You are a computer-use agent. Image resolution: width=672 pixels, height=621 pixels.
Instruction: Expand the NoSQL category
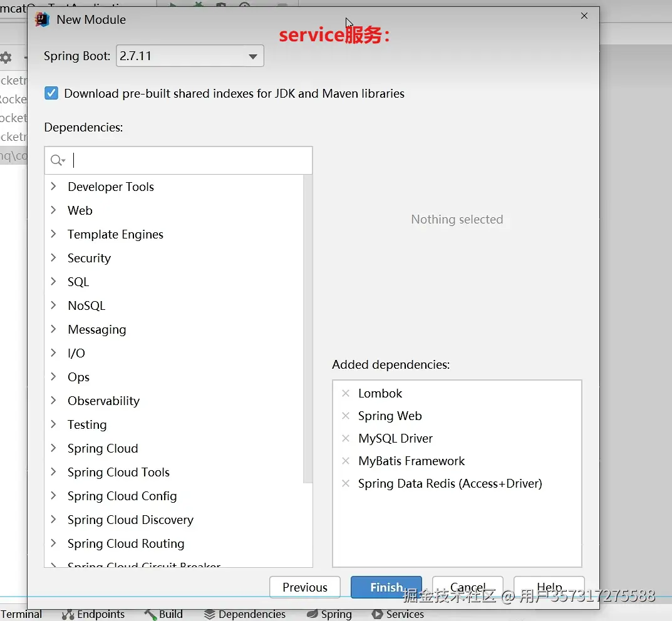pos(54,305)
